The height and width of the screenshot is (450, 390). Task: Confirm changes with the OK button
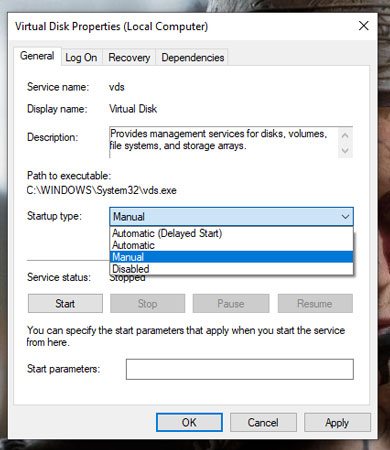coord(189,422)
